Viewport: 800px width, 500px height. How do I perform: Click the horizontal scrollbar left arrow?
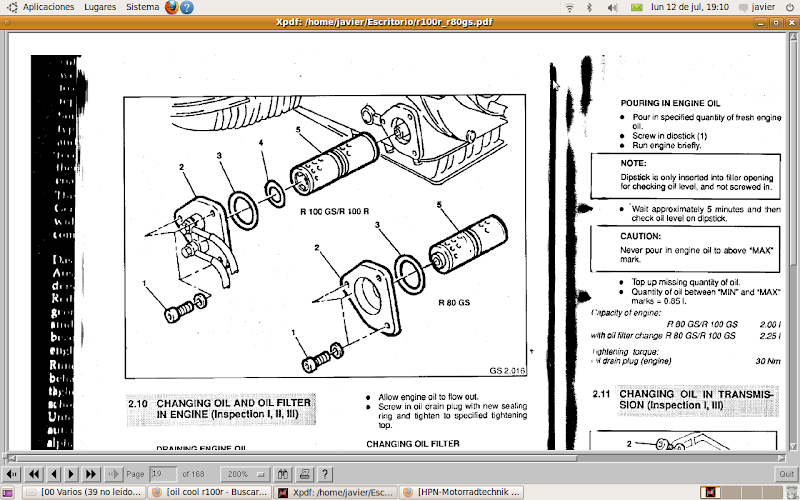pos(11,458)
